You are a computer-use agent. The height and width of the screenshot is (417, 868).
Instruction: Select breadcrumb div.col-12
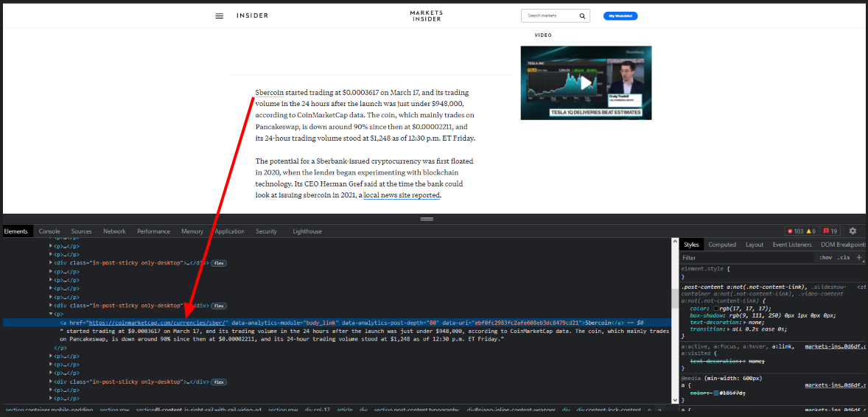tap(317, 410)
